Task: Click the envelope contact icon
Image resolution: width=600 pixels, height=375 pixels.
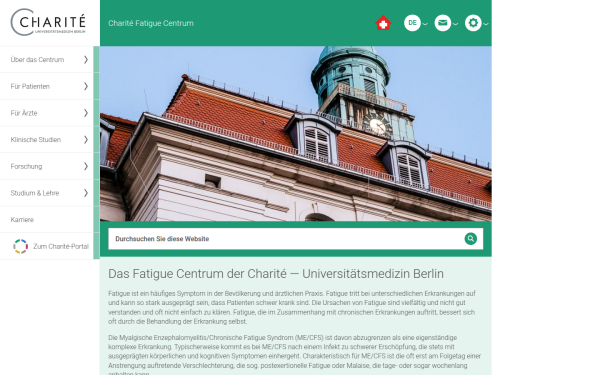Action: 442,23
